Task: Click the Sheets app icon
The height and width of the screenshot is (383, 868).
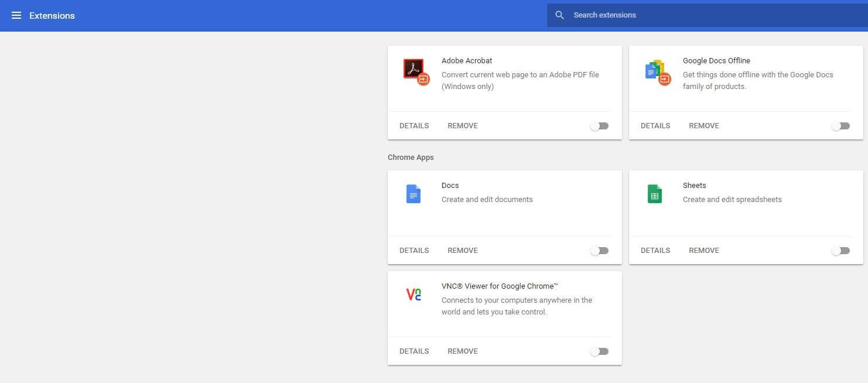Action: (655, 194)
